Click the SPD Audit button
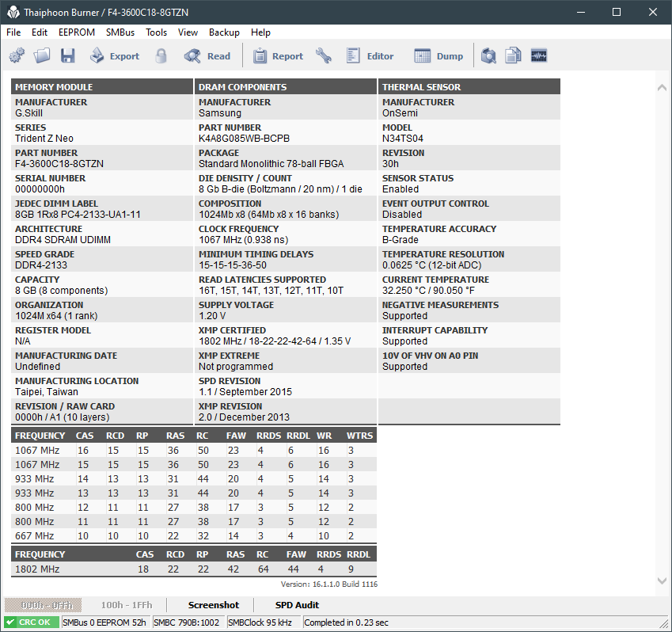This screenshot has height=632, width=672. (297, 605)
